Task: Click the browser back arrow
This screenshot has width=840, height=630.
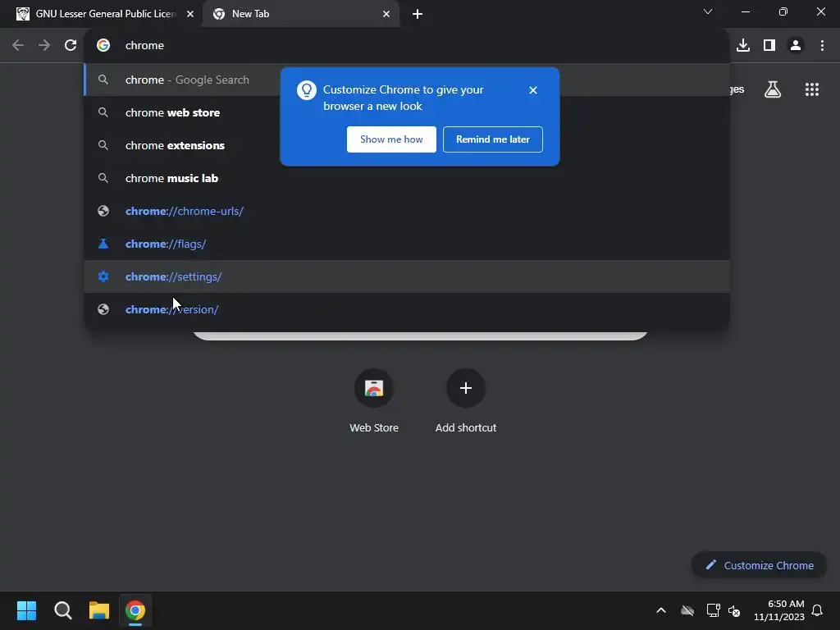Action: coord(18,46)
